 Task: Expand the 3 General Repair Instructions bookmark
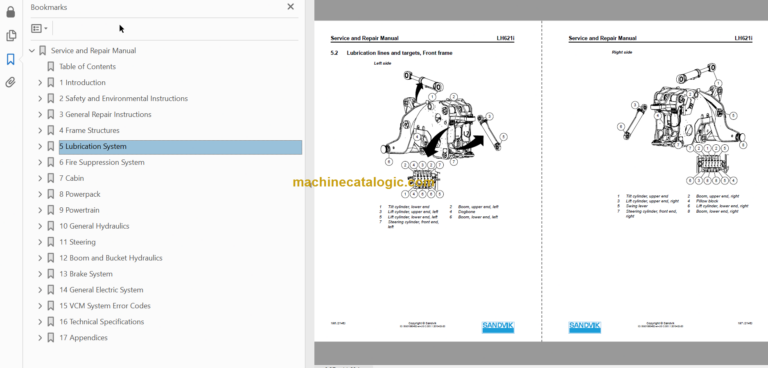coord(40,114)
